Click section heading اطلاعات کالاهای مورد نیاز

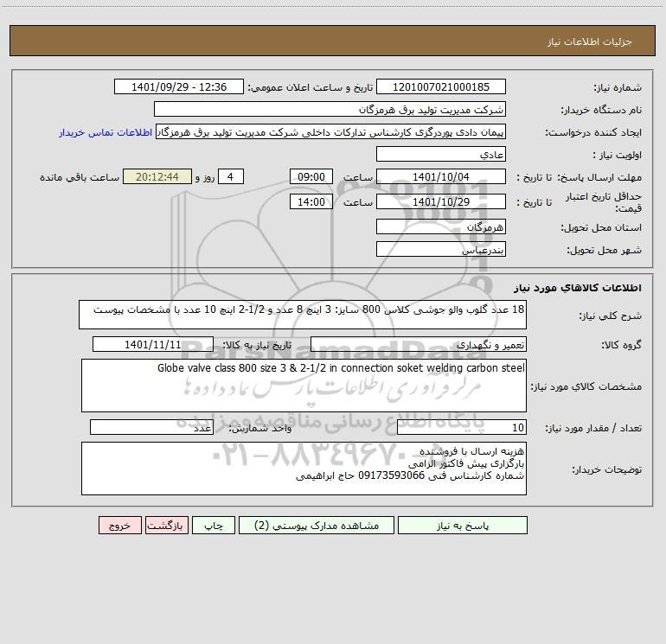point(578,288)
